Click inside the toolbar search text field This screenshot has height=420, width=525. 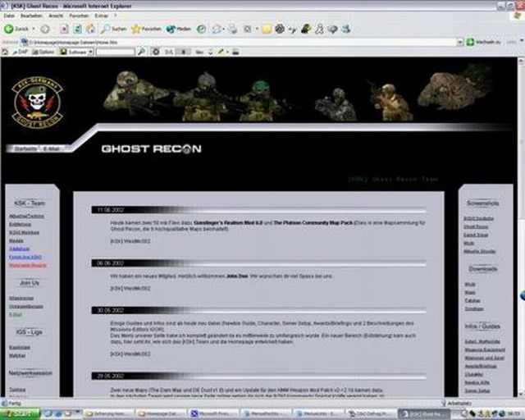115,52
